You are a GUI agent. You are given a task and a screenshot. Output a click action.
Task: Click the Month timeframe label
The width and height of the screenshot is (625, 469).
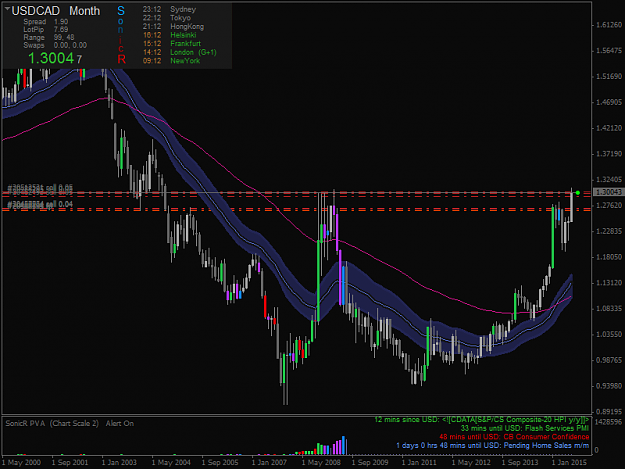[85, 11]
